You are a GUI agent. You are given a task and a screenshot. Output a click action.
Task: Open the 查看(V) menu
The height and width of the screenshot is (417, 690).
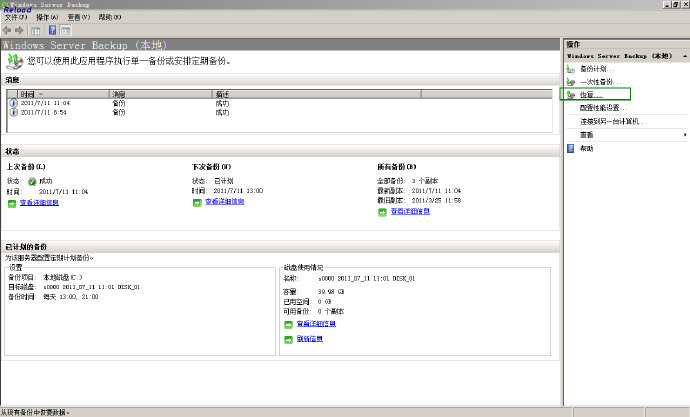(x=78, y=17)
